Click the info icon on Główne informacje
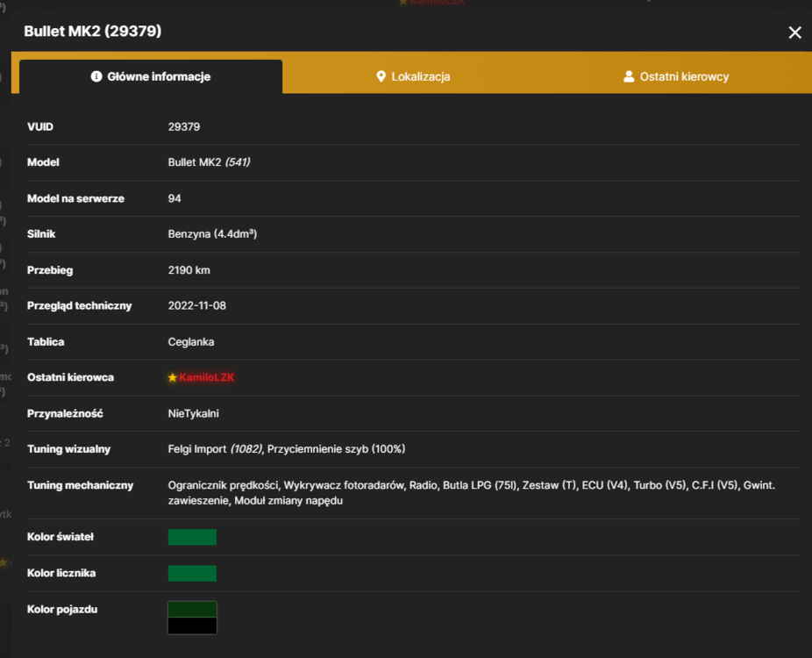812x658 pixels. [x=96, y=76]
